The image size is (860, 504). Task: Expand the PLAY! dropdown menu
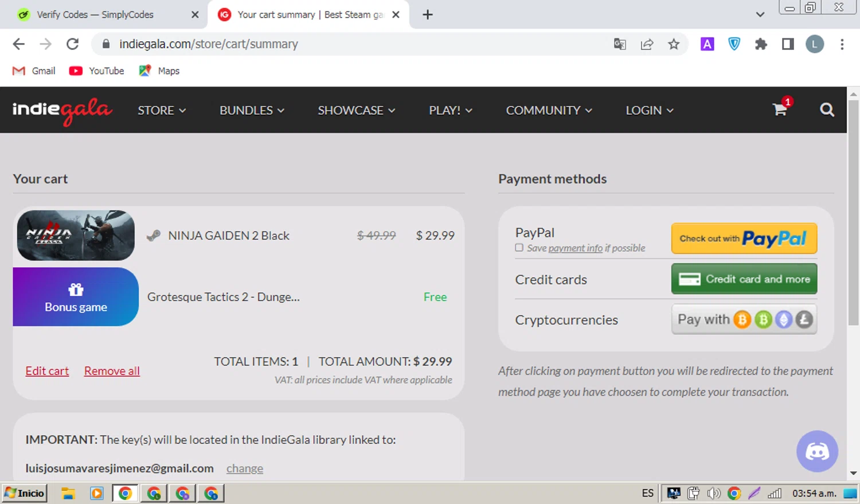pos(451,110)
